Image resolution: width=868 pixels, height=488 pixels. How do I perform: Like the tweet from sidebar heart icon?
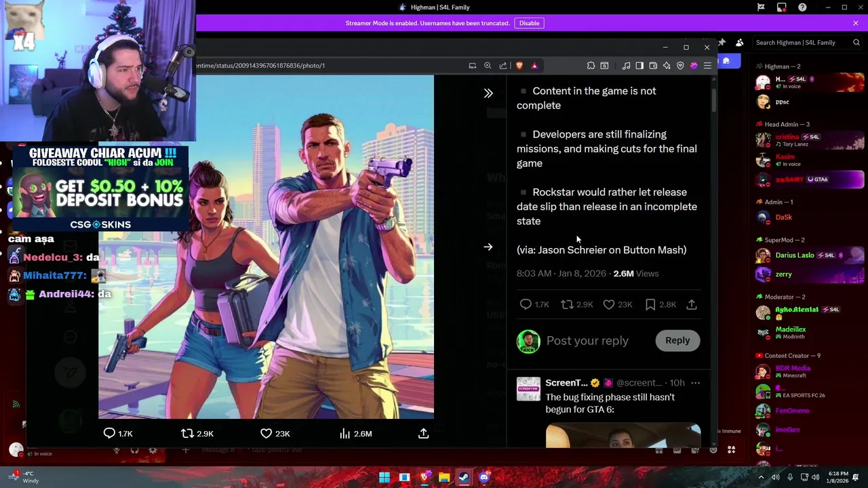click(609, 305)
